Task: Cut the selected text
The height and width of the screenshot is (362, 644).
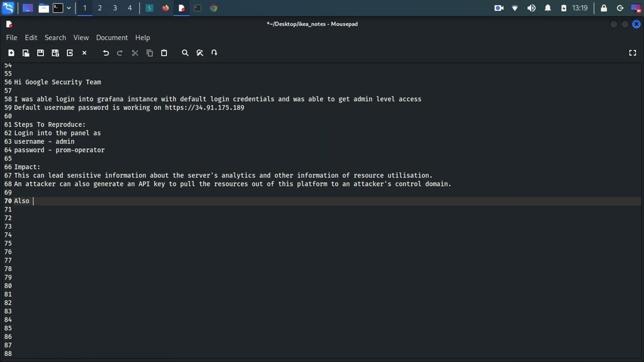Action: coord(135,53)
